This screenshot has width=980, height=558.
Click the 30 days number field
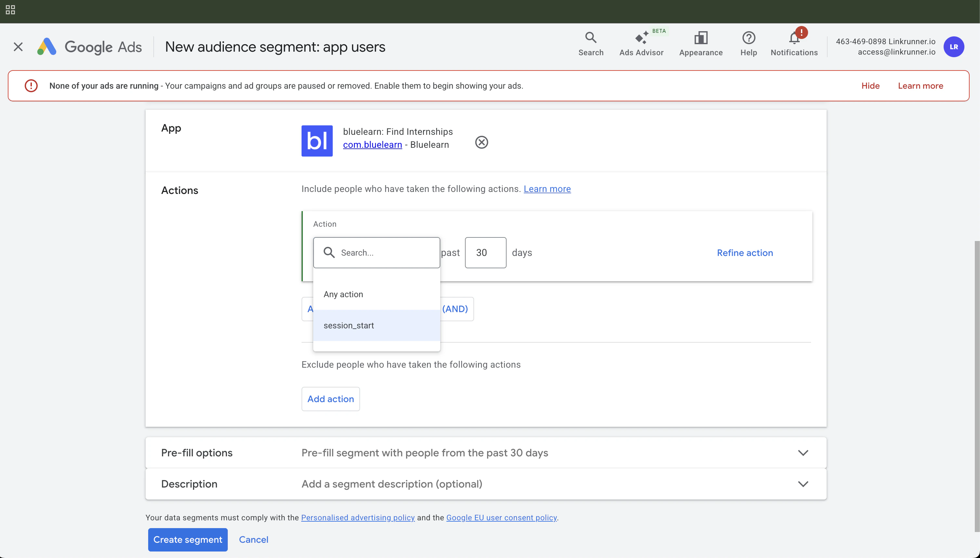tap(485, 253)
